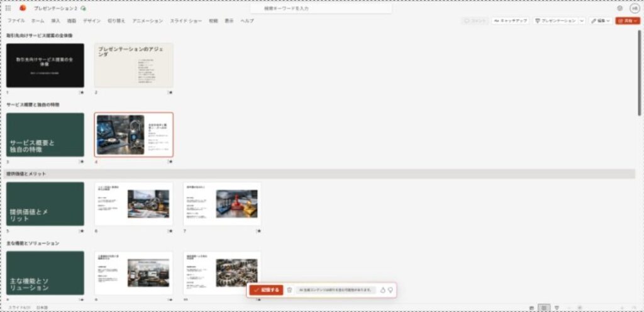Image resolution: width=644 pixels, height=312 pixels.
Task: Open settings via the gear icon
Action: pos(620,8)
